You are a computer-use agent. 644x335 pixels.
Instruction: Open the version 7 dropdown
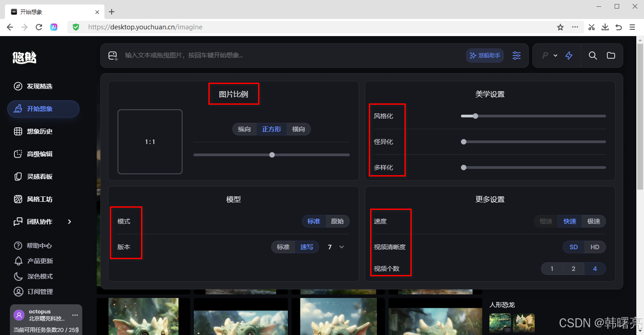(337, 247)
